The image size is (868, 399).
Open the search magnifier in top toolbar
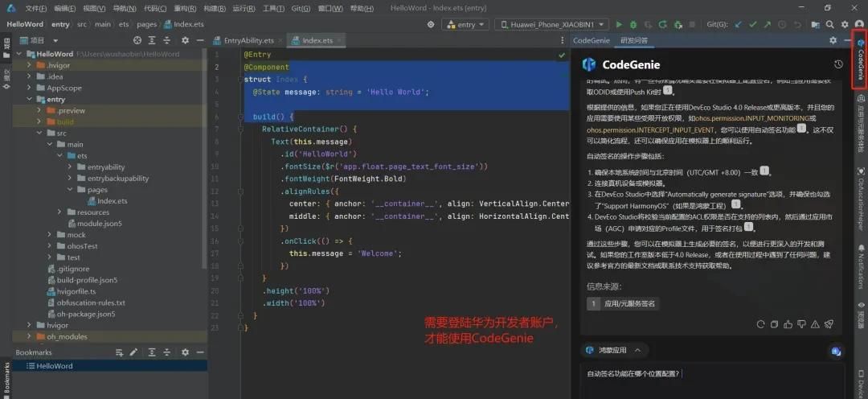(x=829, y=24)
